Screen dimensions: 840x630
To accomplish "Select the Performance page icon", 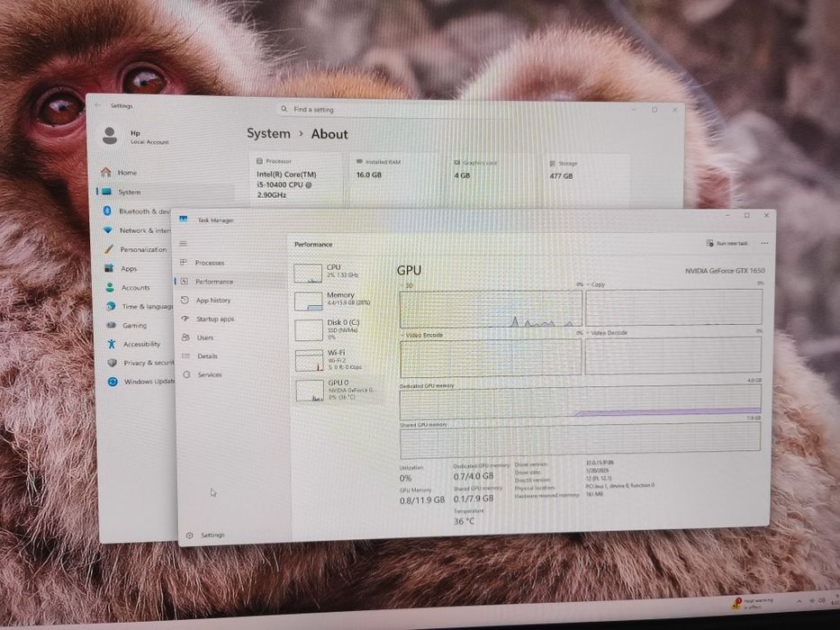I will pyautogui.click(x=185, y=281).
